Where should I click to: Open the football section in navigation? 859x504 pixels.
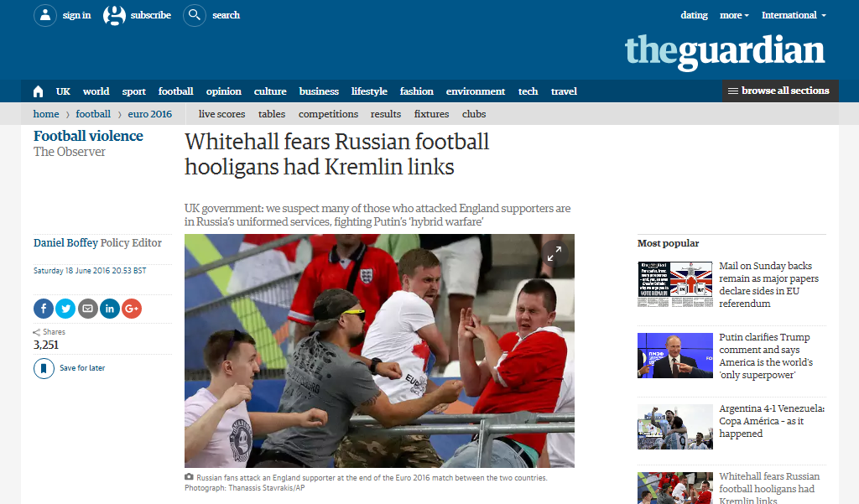pyautogui.click(x=176, y=91)
